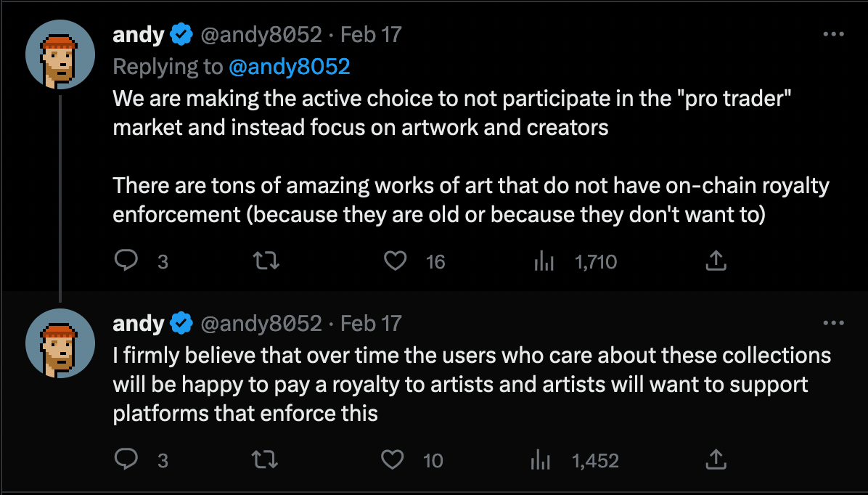Screen dimensions: 868x495
Task: Share the second tweet
Action: click(x=716, y=459)
